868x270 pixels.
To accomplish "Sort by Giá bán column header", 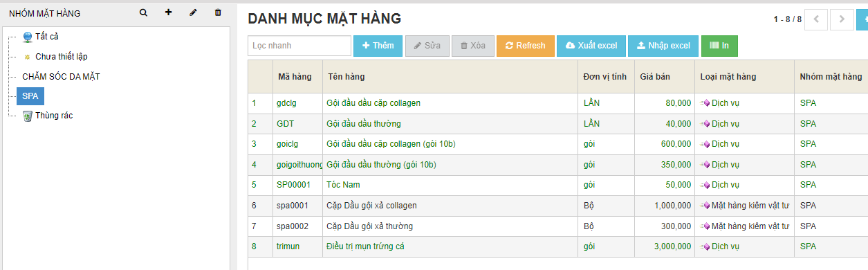I will click(654, 77).
